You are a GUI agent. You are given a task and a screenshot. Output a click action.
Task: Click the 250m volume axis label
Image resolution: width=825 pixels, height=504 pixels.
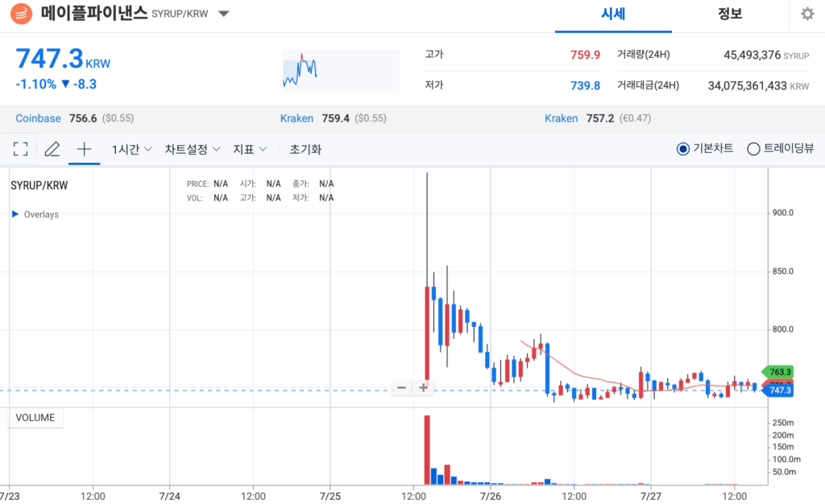[x=783, y=423]
